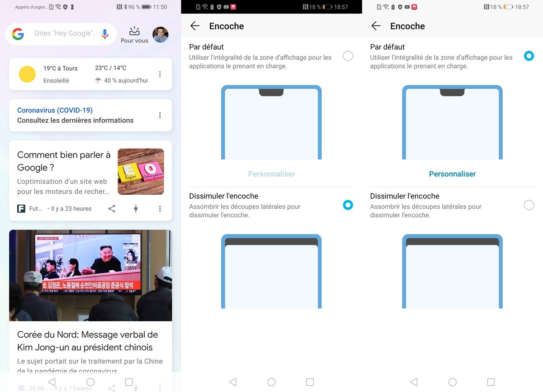The width and height of the screenshot is (543, 392).
Task: Tap YouTube notification icon in right status bar
Action: [407, 7]
